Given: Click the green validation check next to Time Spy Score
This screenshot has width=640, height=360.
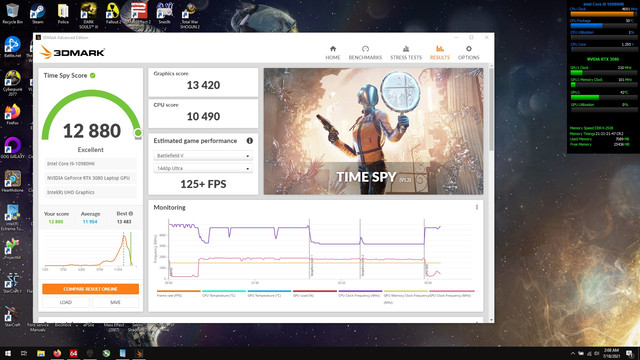Looking at the screenshot, I should [93, 76].
